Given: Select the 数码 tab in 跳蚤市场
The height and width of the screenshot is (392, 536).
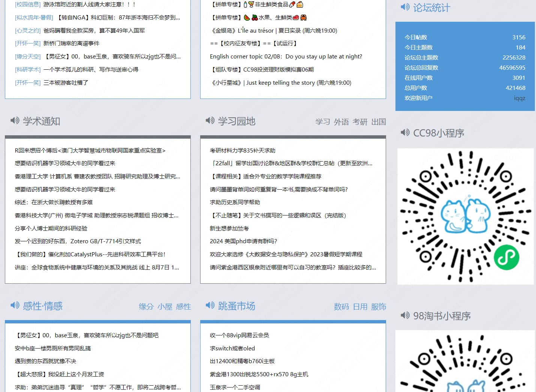Looking at the screenshot, I should coord(341,307).
